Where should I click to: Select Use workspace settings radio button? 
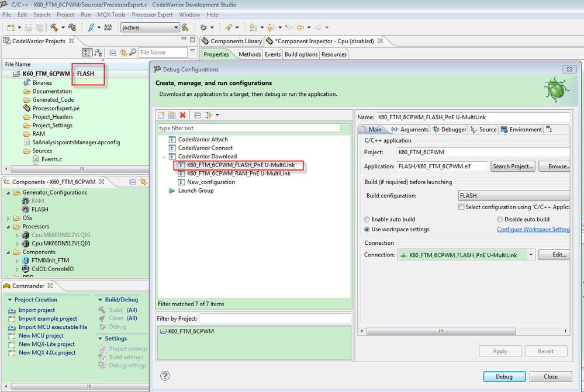point(367,230)
